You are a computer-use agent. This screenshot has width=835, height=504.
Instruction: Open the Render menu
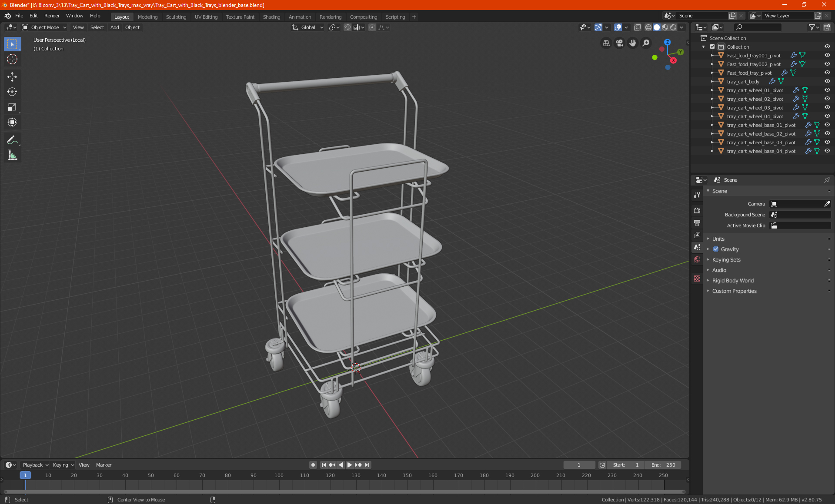52,16
